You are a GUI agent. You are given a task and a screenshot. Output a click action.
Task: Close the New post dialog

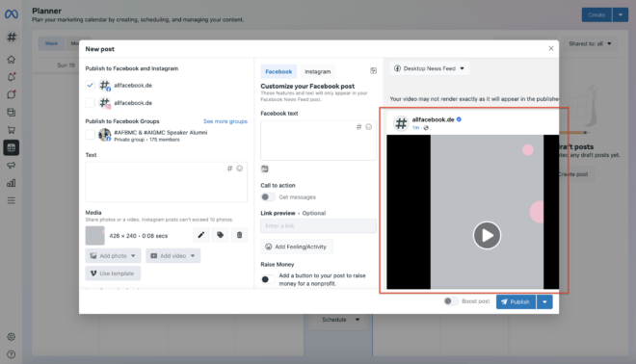pos(551,48)
